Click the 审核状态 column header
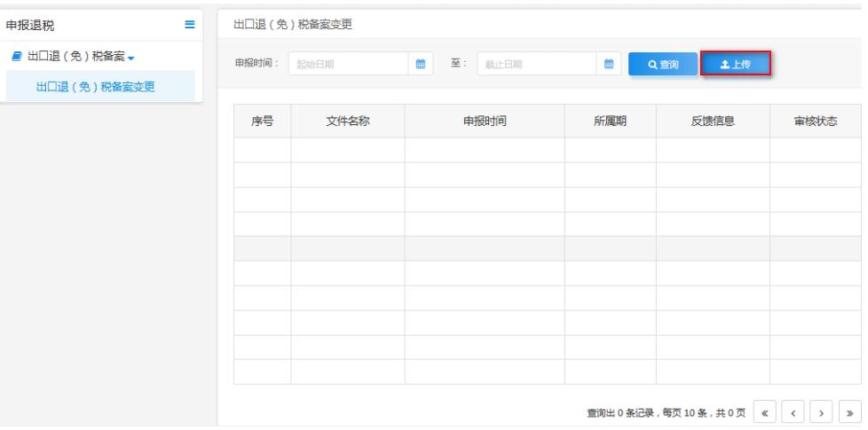Screen dimensions: 868x430 (x=815, y=121)
